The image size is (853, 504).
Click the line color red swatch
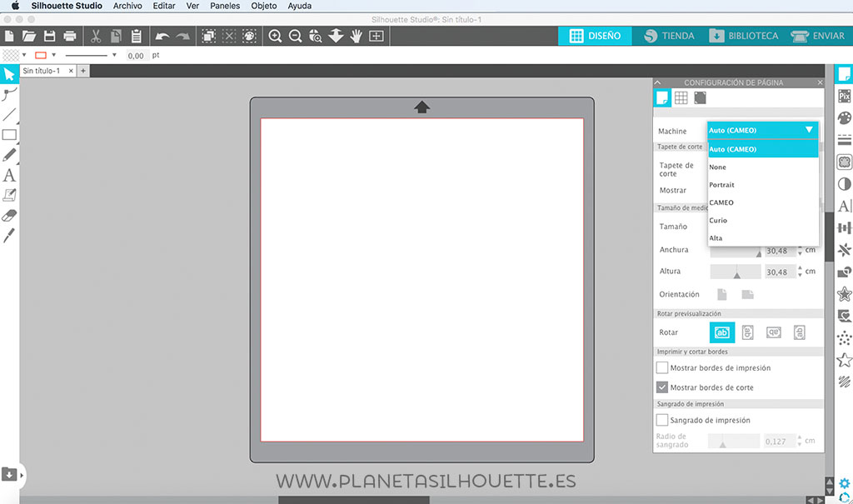[x=40, y=55]
